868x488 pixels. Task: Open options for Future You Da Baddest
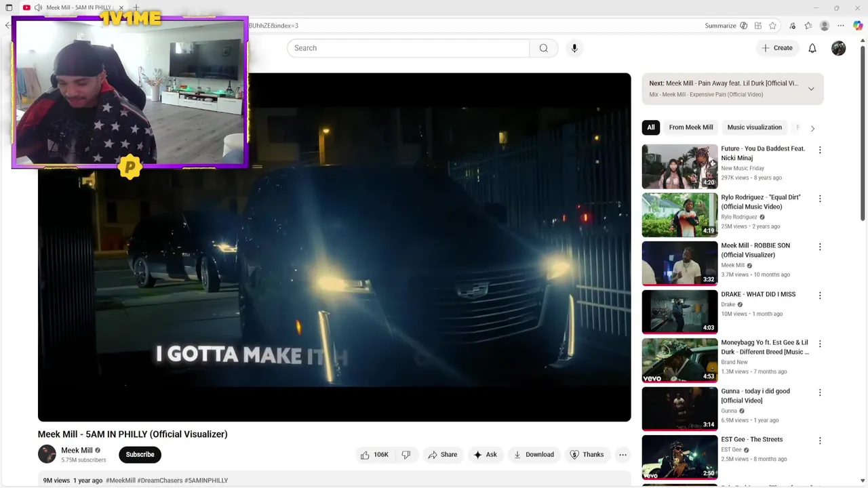coord(820,150)
